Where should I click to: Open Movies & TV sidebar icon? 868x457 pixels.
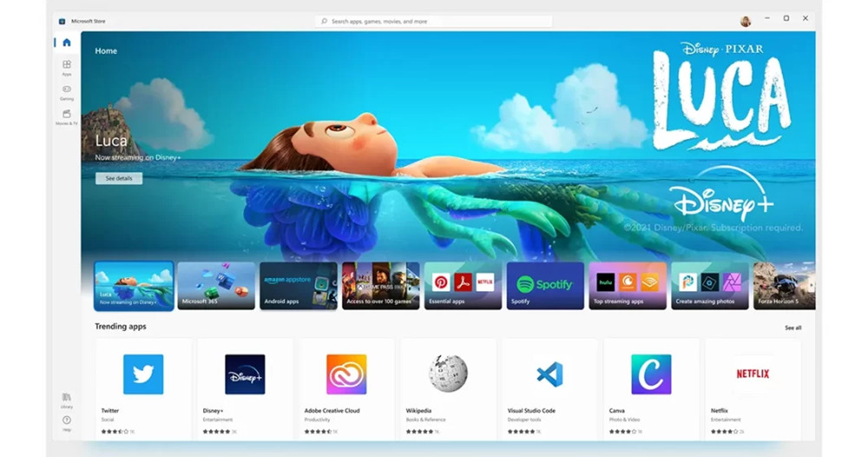point(67,116)
